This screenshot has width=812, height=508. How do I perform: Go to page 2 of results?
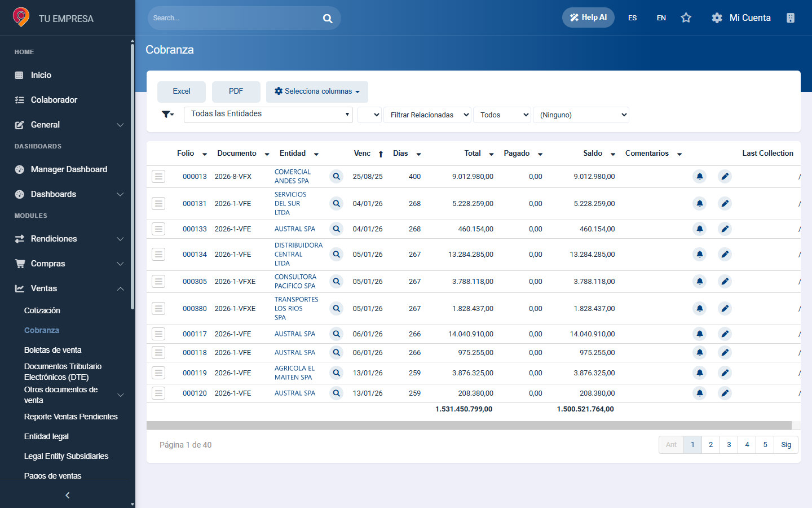(710, 445)
